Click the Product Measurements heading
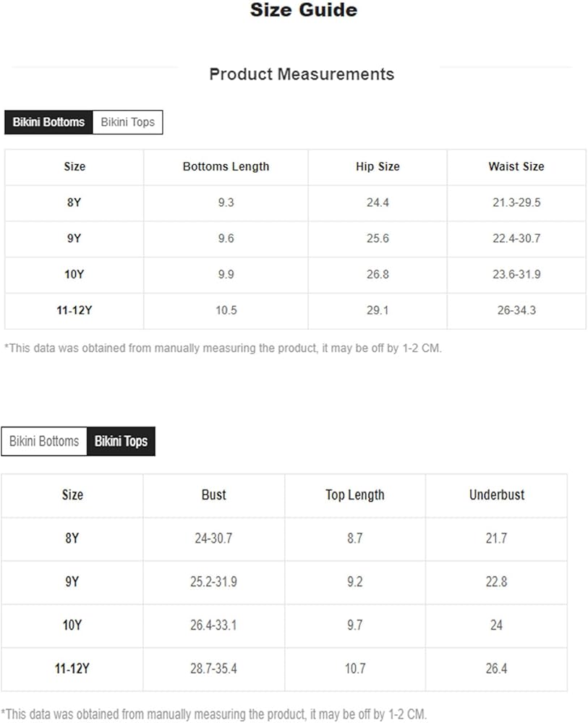This screenshot has height=723, width=588. 302,74
